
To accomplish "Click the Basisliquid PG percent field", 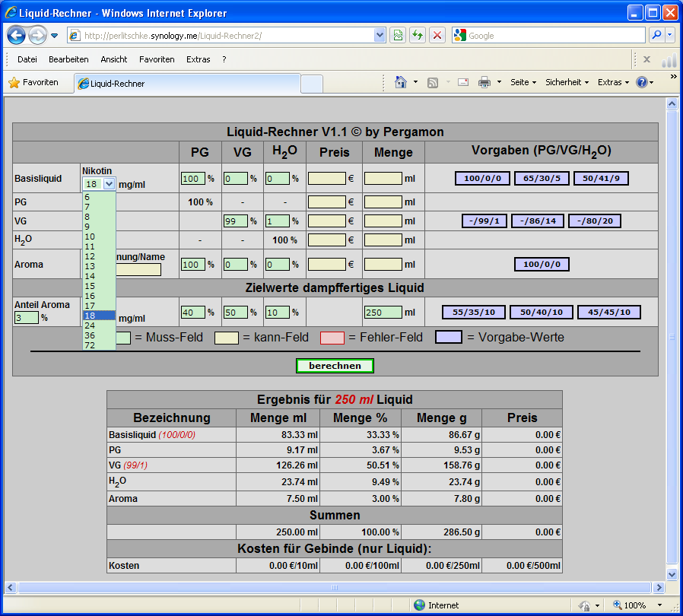I will [x=193, y=178].
